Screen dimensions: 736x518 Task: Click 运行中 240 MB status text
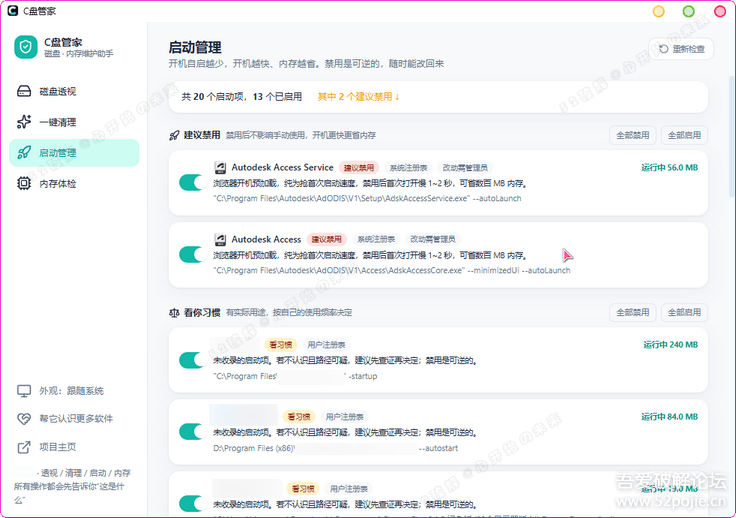point(670,345)
